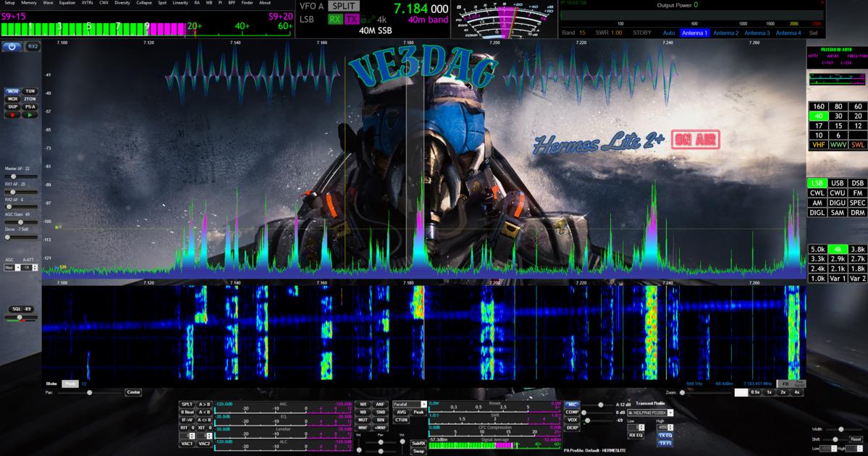
Task: Select the 20 meter band button
Action: 857,117
